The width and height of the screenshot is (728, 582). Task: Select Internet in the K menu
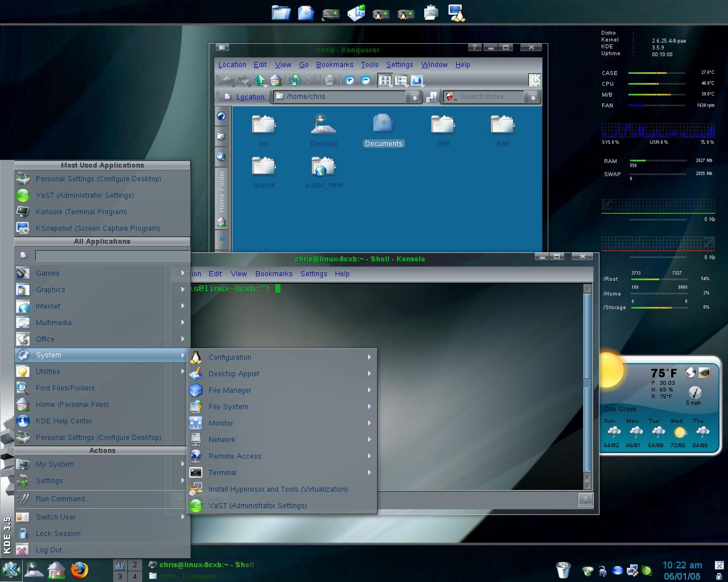pos(102,306)
